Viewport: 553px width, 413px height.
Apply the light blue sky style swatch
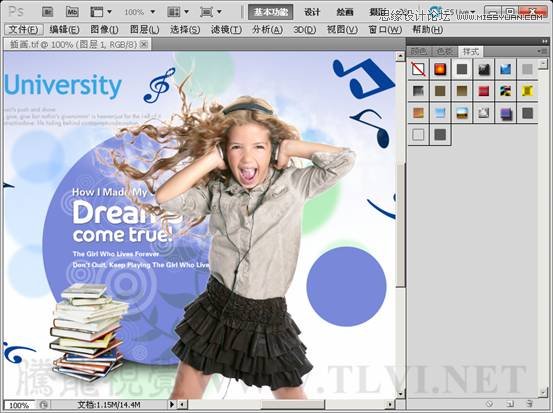pyautogui.click(x=440, y=113)
